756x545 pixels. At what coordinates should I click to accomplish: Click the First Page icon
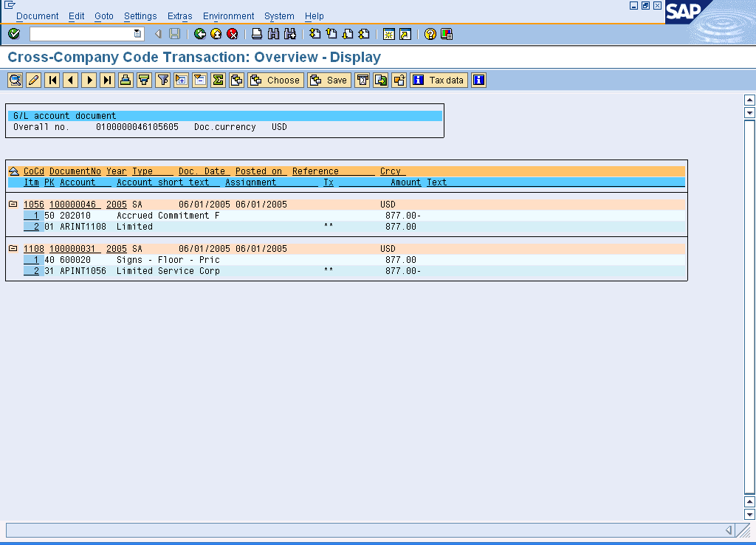pyautogui.click(x=315, y=34)
